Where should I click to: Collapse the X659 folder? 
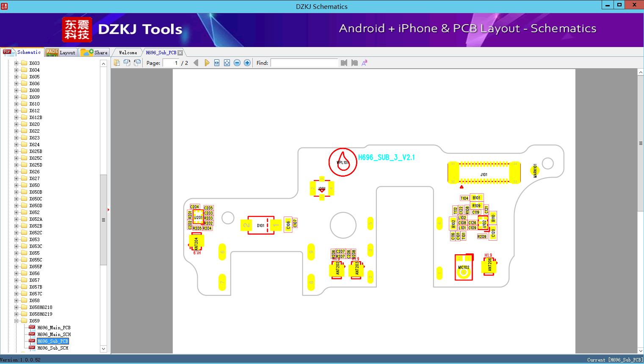(17, 321)
